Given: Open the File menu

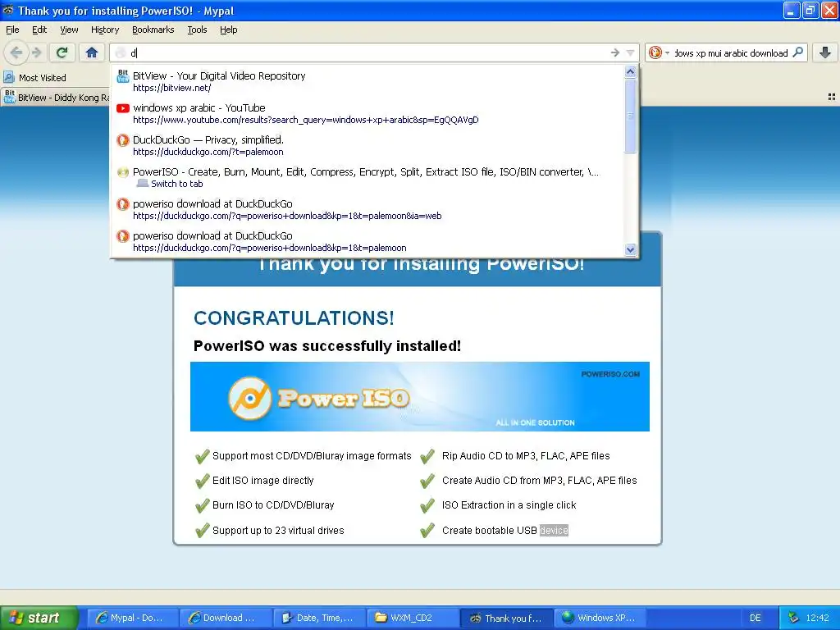Looking at the screenshot, I should click(12, 30).
